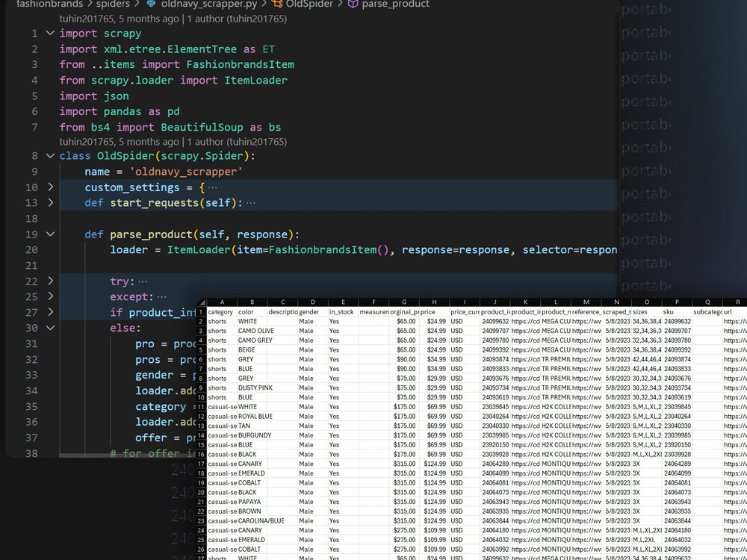Collapse the import block at line 1
This screenshot has width=747, height=560.
click(x=50, y=34)
